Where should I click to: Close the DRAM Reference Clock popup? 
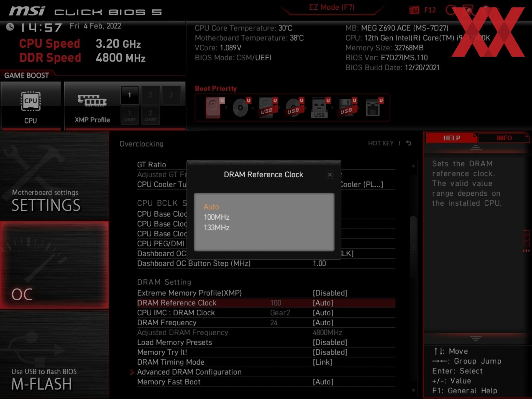click(x=330, y=175)
